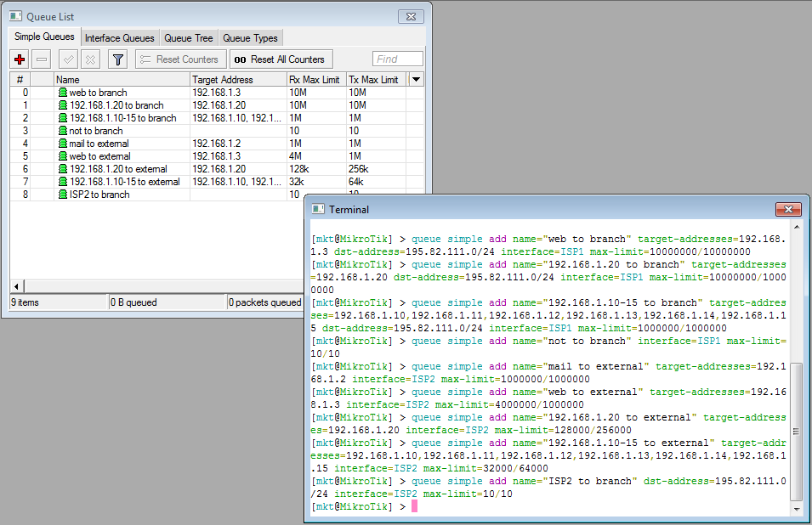Click the minus remove queue button

[42, 59]
